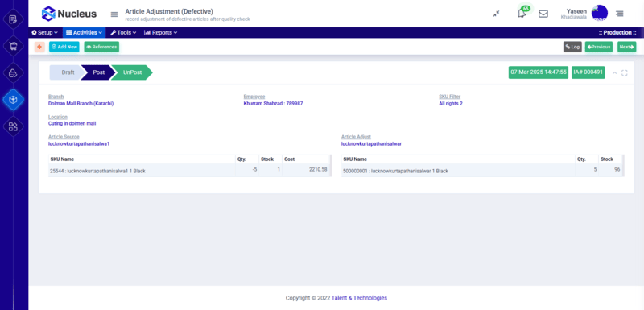
Task: Select the UnPost status step
Action: (x=132, y=72)
